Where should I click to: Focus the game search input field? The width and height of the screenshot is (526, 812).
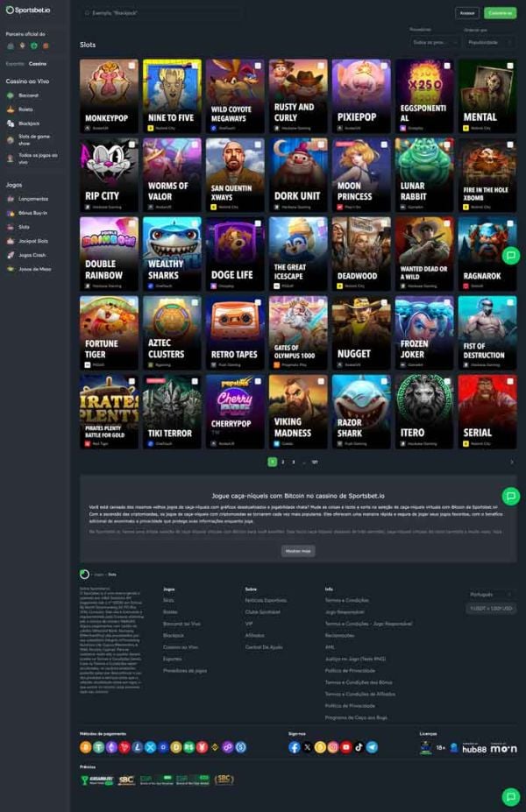pyautogui.click(x=160, y=13)
